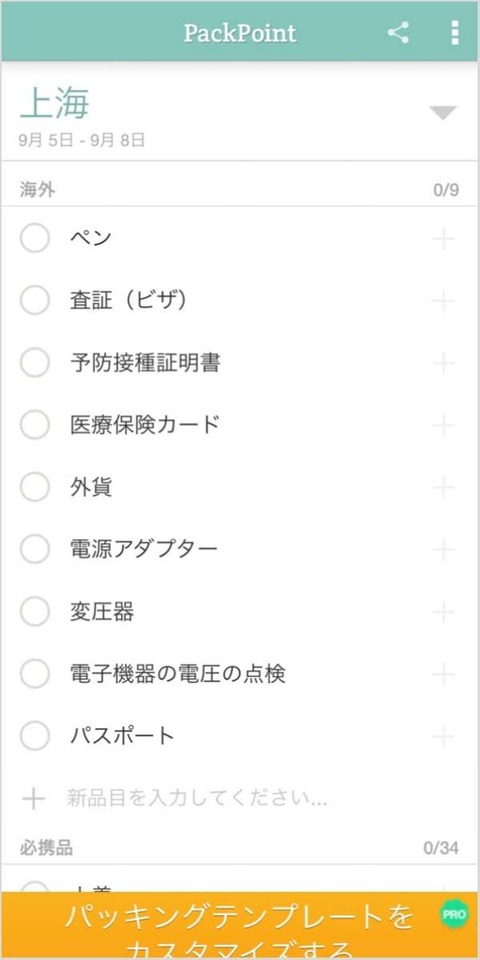The height and width of the screenshot is (960, 480).
Task: Tap the share icon in header
Action: 398,32
